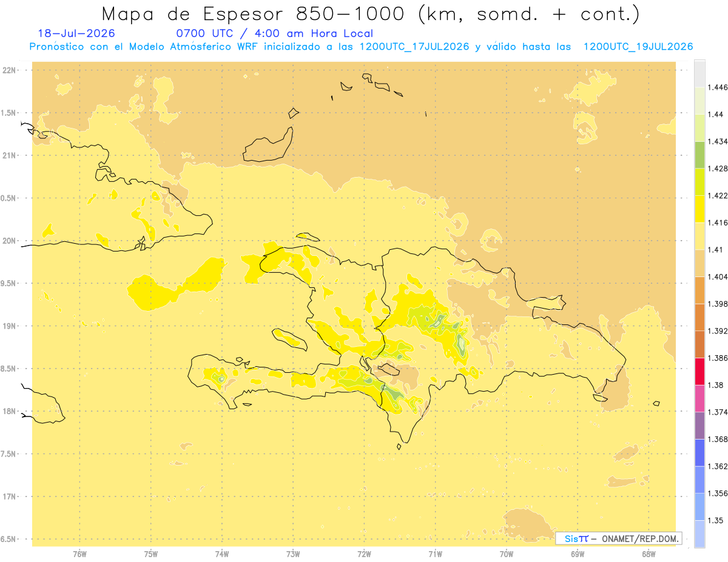Click the legend value '1.368'
Screen dimensions: 728x562
[x=718, y=439]
